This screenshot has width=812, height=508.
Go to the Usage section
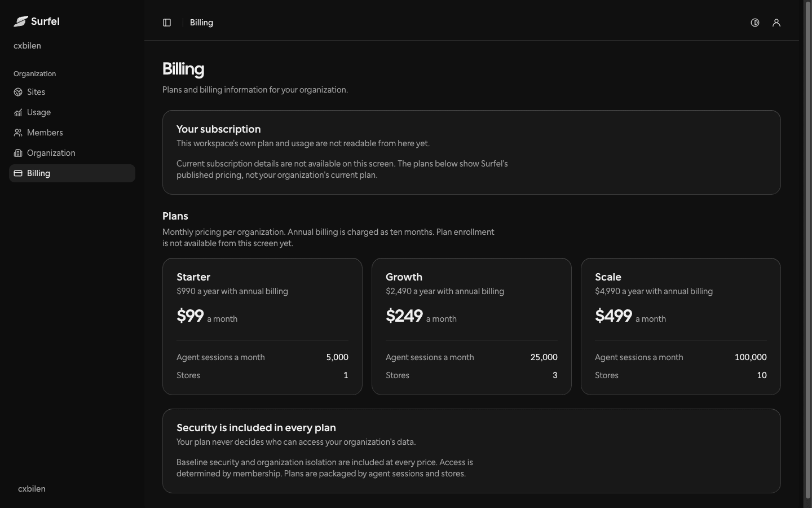click(72, 112)
